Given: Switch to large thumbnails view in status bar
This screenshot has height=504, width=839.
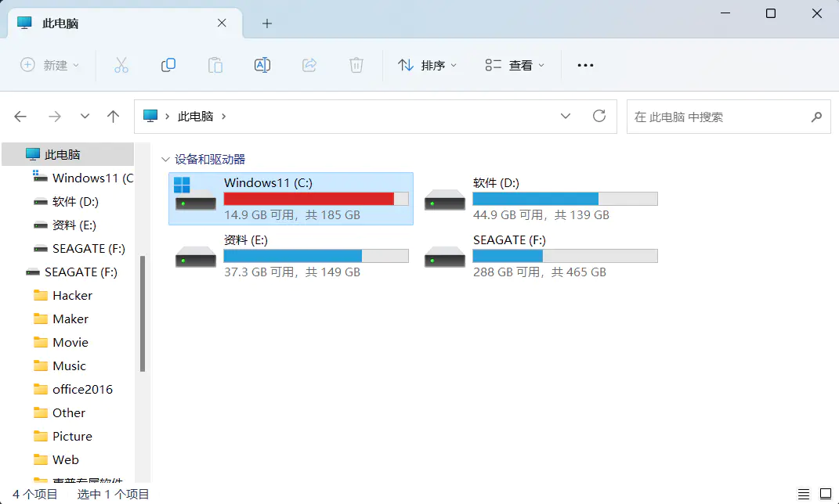Looking at the screenshot, I should pyautogui.click(x=824, y=493).
